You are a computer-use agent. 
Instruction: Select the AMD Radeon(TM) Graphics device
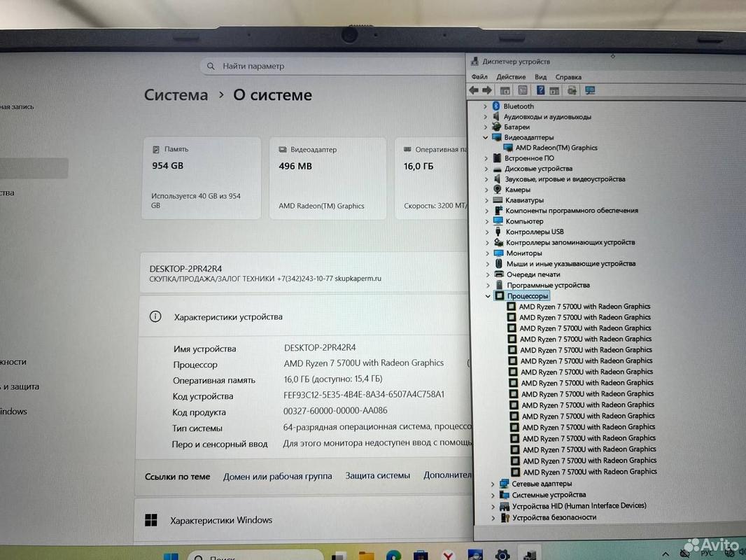[x=556, y=148]
